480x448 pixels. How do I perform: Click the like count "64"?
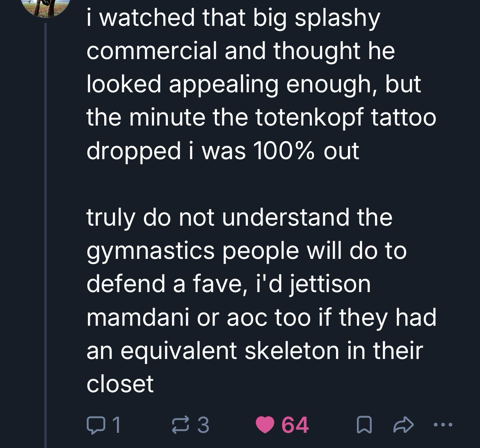[295, 425]
